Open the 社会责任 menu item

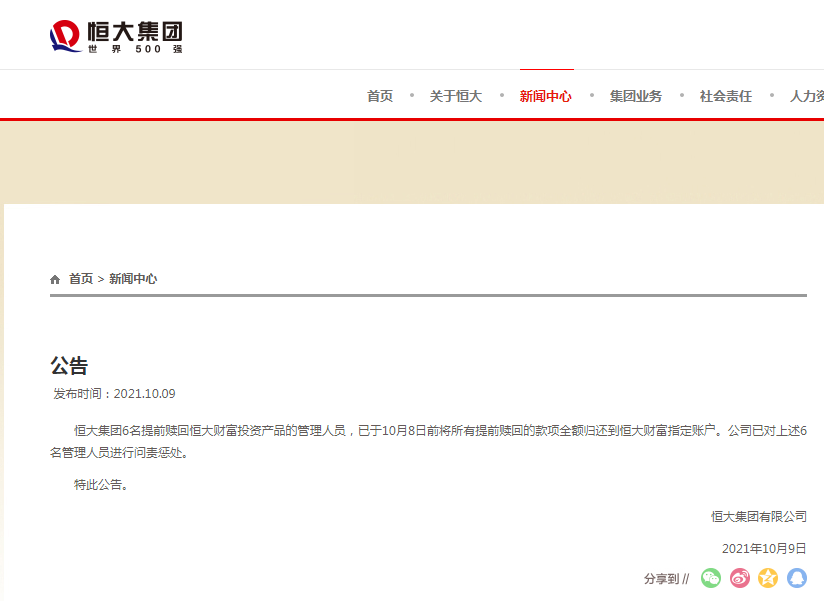726,96
